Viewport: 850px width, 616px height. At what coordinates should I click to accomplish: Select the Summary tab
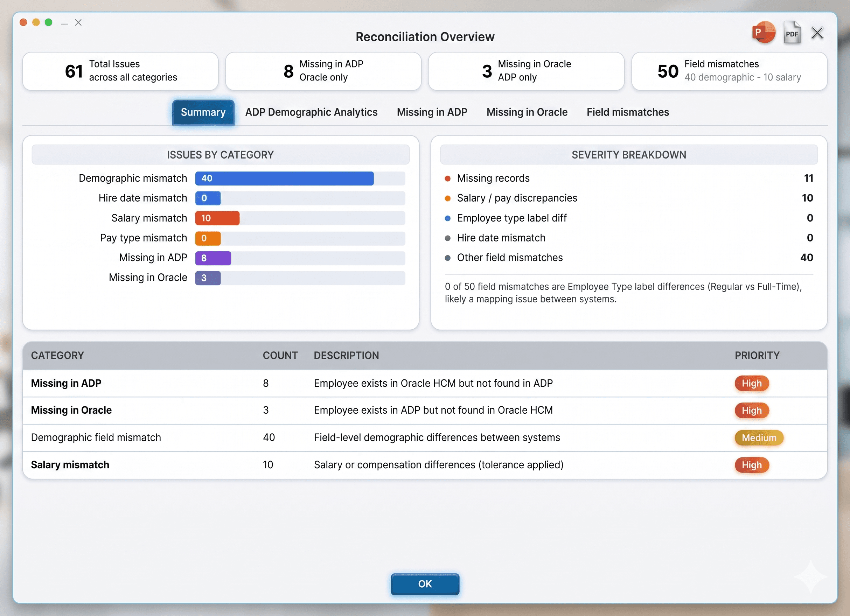tap(203, 112)
